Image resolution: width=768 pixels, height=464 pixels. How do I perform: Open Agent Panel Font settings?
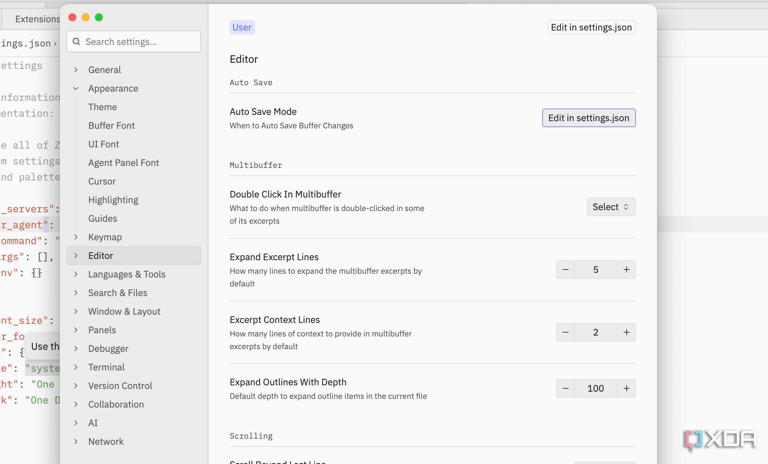(123, 163)
